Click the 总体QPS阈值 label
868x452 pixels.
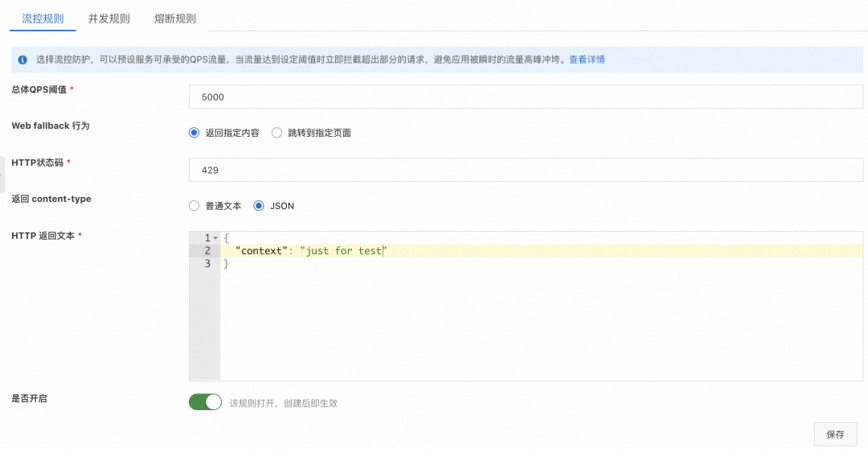tap(39, 90)
